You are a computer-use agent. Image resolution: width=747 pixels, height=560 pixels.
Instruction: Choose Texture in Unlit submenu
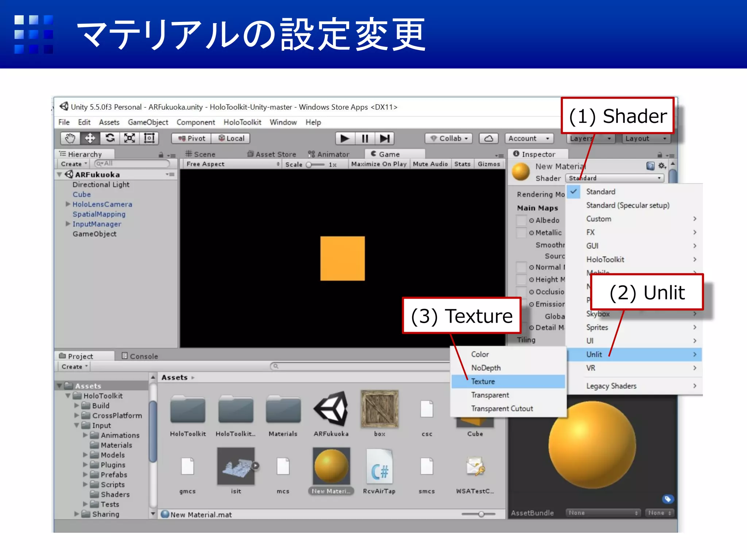tap(508, 381)
